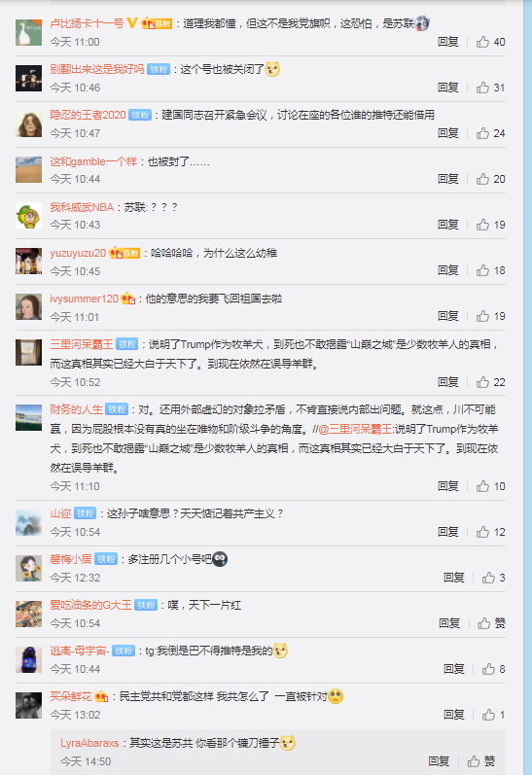532x775 pixels.
Task: Reply to 买朵鲜花's comment
Action: [x=454, y=715]
